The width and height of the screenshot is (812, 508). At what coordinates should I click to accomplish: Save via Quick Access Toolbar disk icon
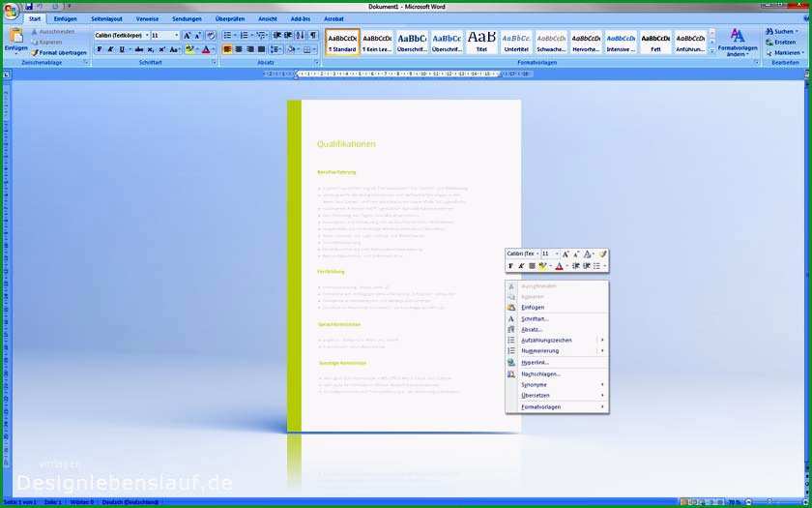29,6
